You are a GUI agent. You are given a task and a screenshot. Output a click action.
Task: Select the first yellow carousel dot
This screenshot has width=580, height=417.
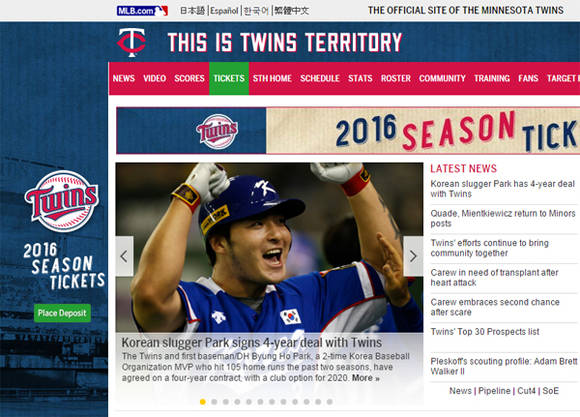pyautogui.click(x=202, y=402)
